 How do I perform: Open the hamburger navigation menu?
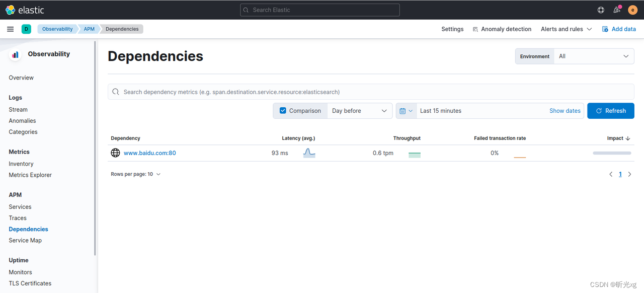(x=10, y=29)
